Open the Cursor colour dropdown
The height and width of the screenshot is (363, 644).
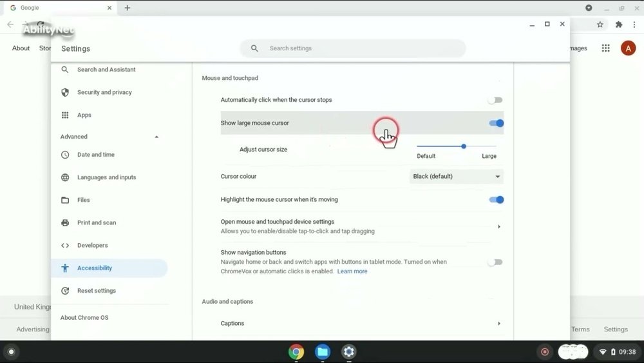tap(457, 177)
